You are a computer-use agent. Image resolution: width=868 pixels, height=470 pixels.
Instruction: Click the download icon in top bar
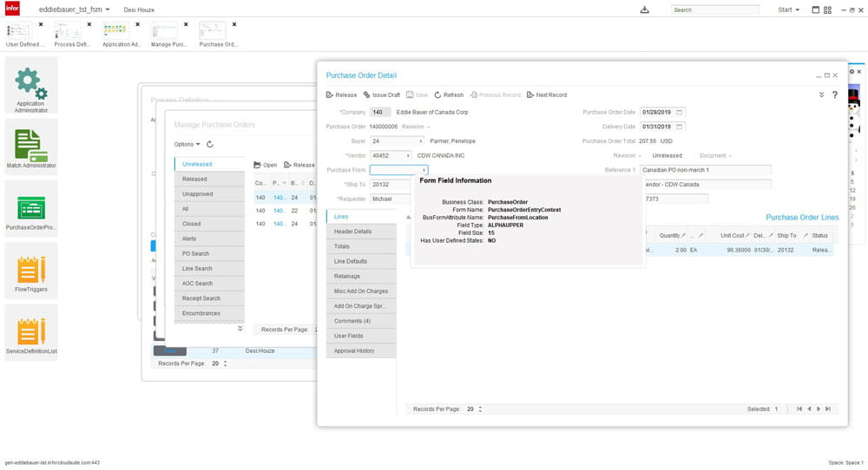[x=644, y=10]
